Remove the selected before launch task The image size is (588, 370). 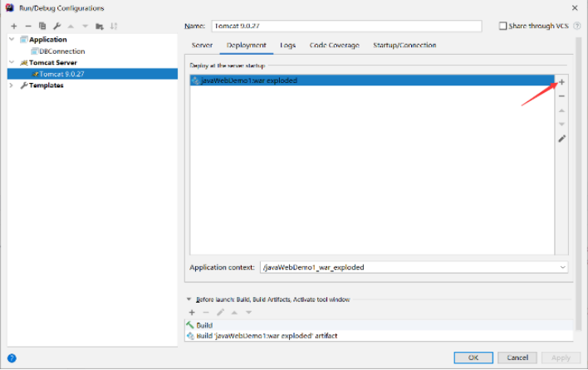pyautogui.click(x=206, y=312)
